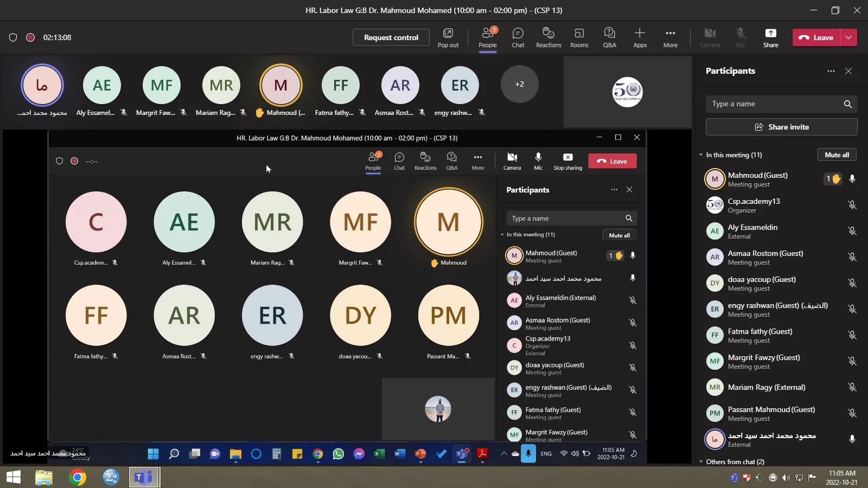
Task: Open Google Chrome from the Windows taskbar
Action: (x=78, y=477)
